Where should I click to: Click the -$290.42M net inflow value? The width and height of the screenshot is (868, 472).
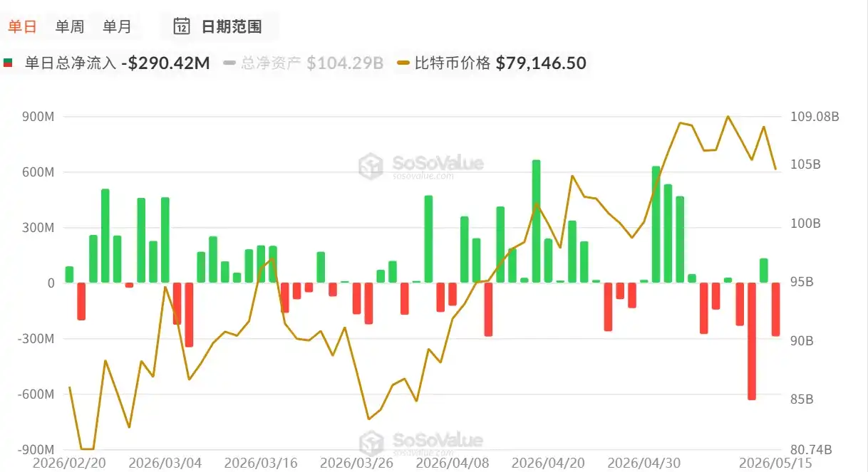166,63
